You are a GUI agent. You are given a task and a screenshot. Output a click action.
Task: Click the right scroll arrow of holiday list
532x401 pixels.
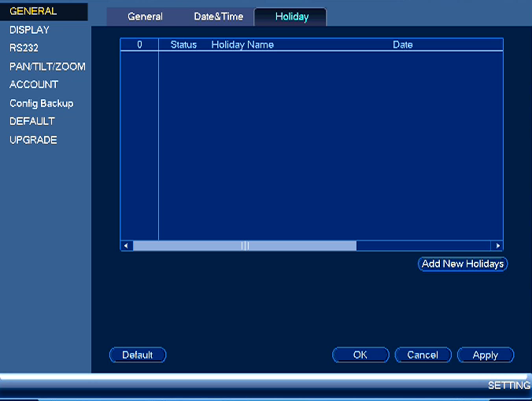pos(497,246)
